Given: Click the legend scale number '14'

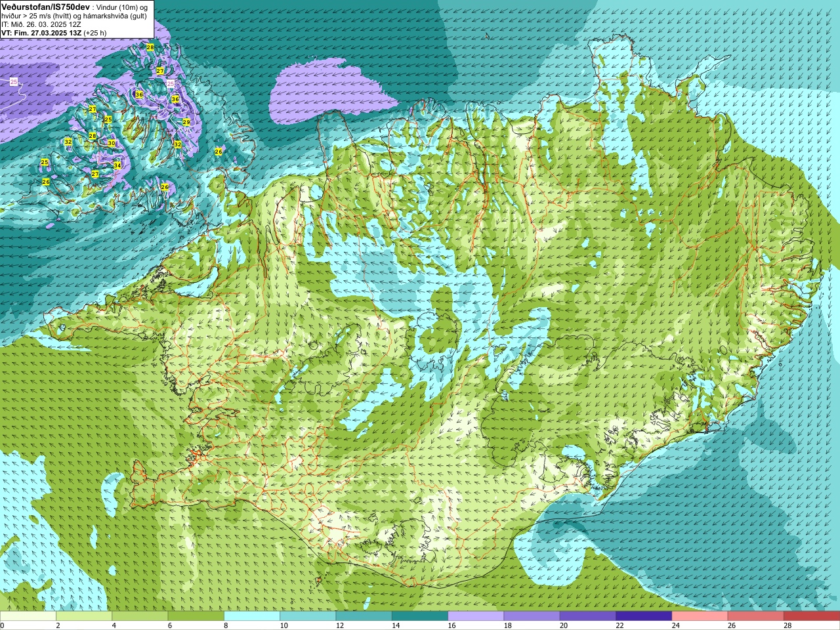Looking at the screenshot, I should point(396,625).
